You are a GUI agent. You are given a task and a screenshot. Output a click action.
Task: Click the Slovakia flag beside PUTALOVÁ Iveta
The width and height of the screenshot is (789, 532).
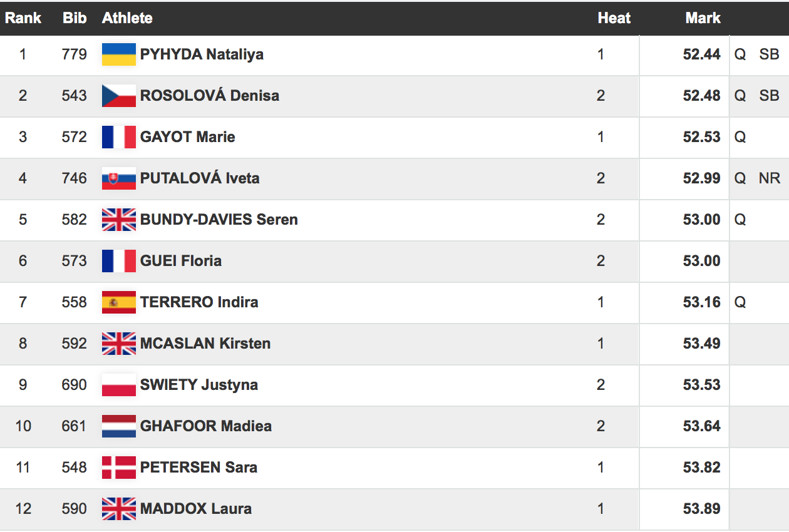pos(119,178)
